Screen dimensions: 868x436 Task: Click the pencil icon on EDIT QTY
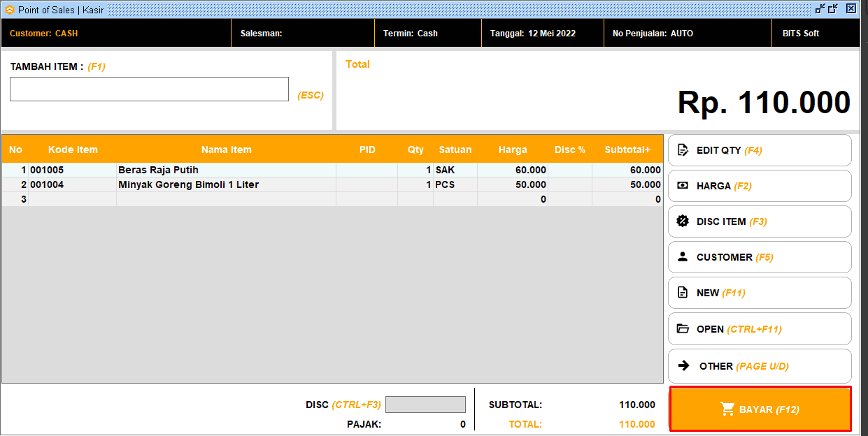[683, 150]
